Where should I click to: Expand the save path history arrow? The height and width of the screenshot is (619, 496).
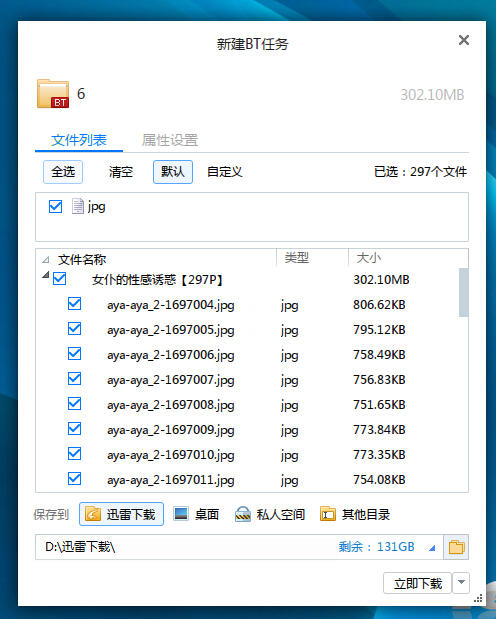click(432, 548)
